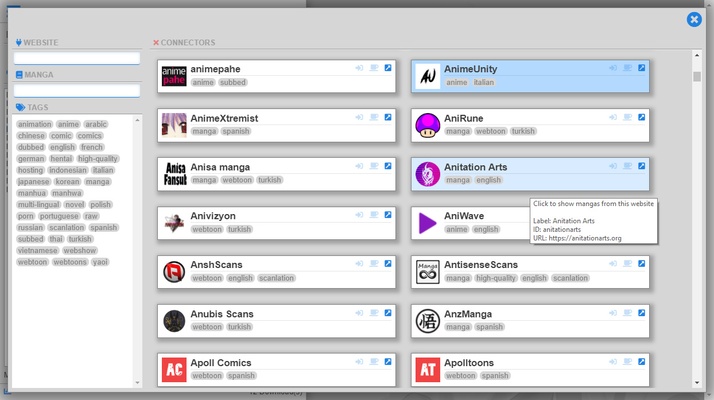Click the 'italian' tag on AnimeUnity card
The width and height of the screenshot is (714, 400).
(x=484, y=82)
